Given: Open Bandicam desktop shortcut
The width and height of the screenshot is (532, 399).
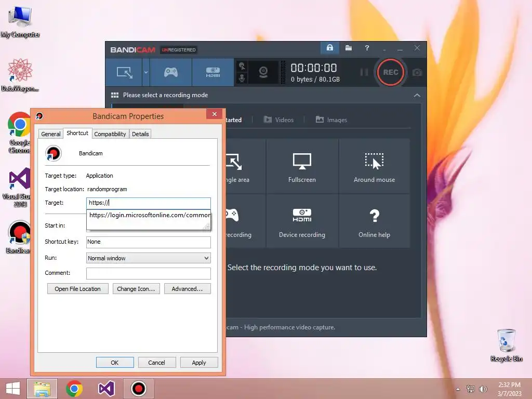Looking at the screenshot, I should pos(19,237).
